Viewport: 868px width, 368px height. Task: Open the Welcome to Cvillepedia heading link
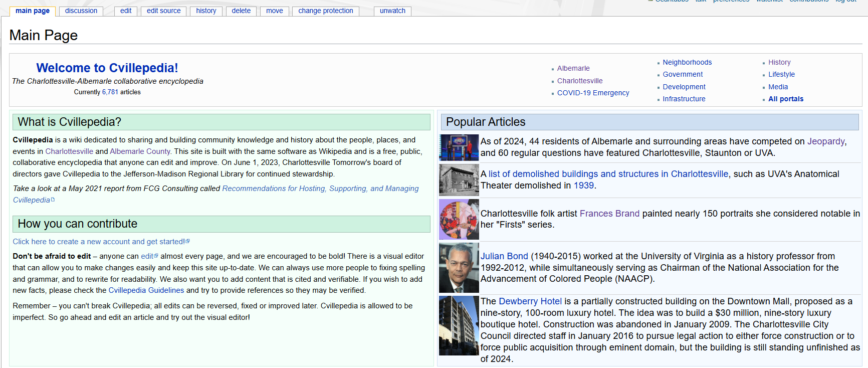click(107, 68)
